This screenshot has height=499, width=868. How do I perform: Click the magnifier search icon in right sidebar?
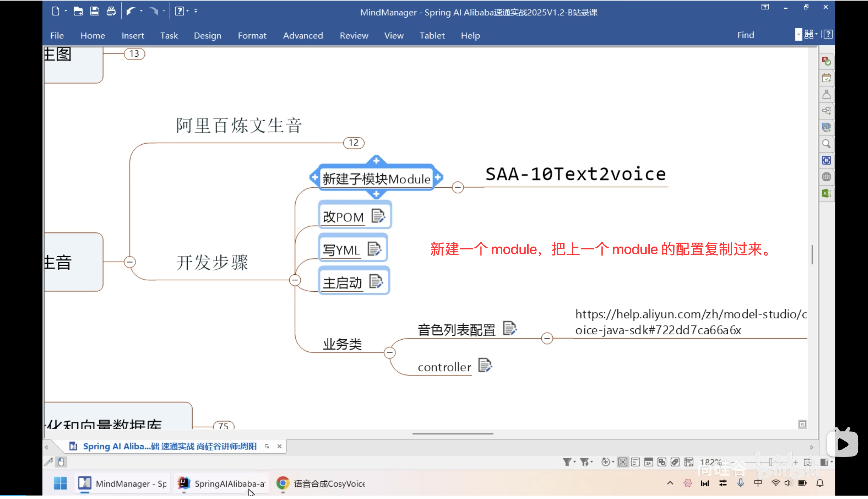pyautogui.click(x=826, y=144)
